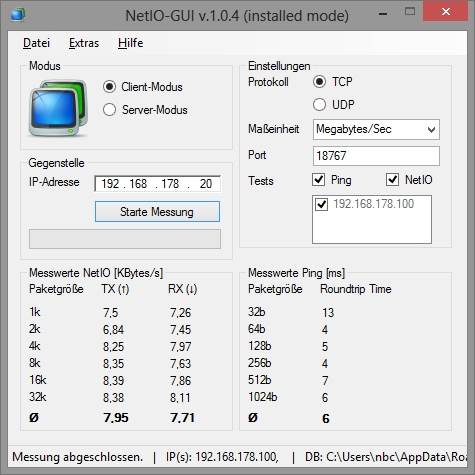Click the 512b roundtrip value 7
The image size is (475, 475).
(325, 381)
